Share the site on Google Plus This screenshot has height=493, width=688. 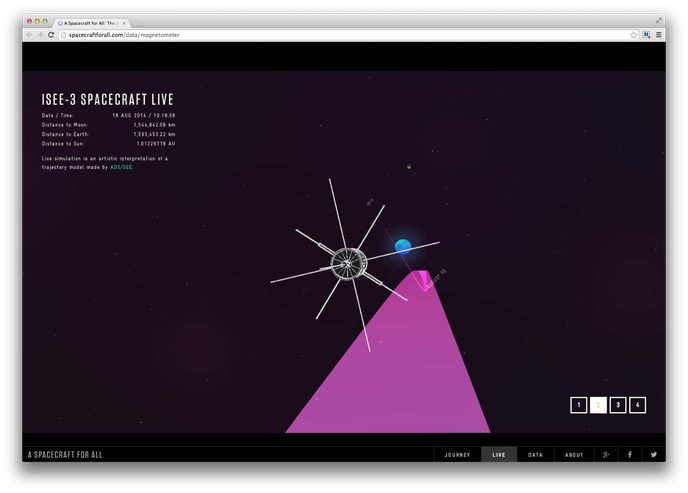[x=606, y=454]
